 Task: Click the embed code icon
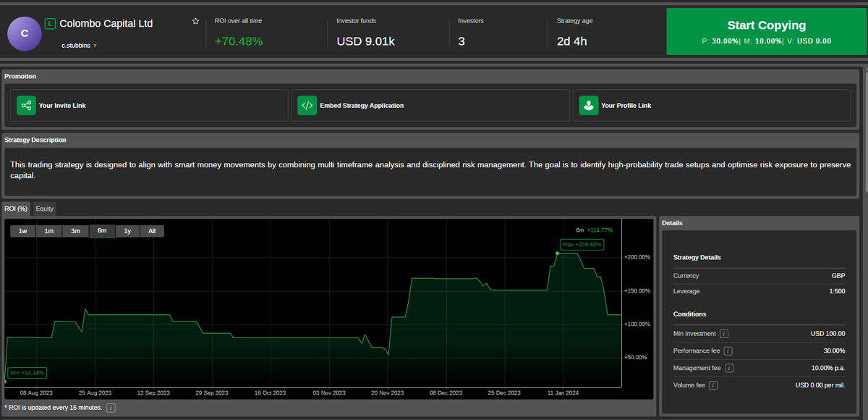[x=307, y=106]
